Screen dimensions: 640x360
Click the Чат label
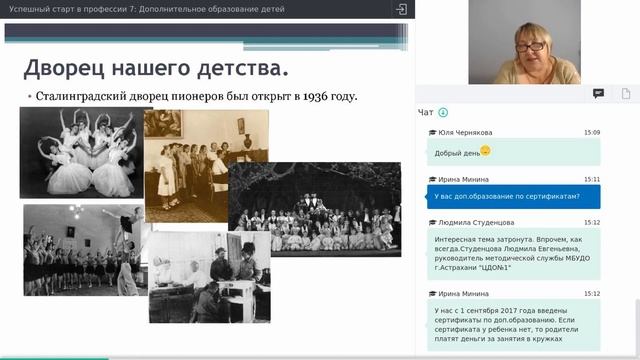(x=425, y=112)
